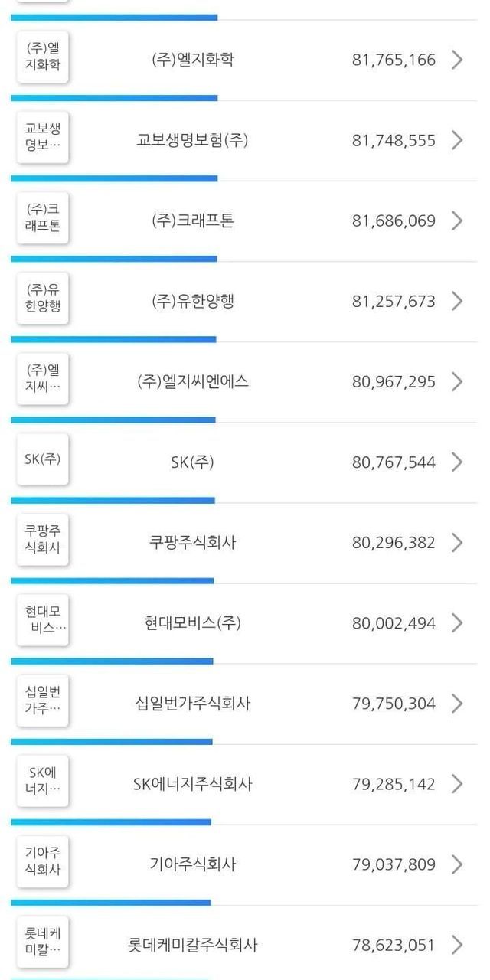The height and width of the screenshot is (980, 490).
Task: Click the SK(주) logo badge
Action: [43, 459]
